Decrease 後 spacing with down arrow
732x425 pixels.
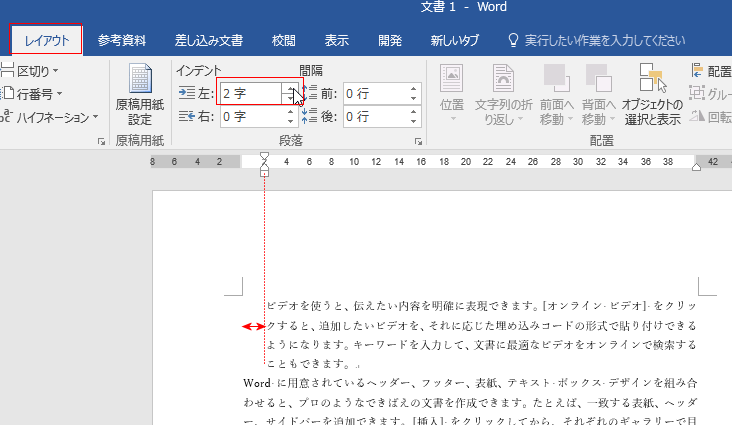coord(414,121)
